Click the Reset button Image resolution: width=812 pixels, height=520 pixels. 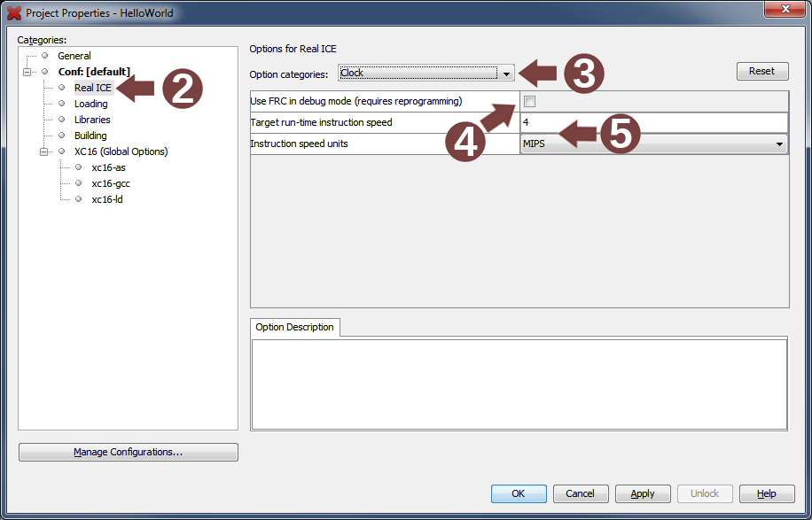761,71
